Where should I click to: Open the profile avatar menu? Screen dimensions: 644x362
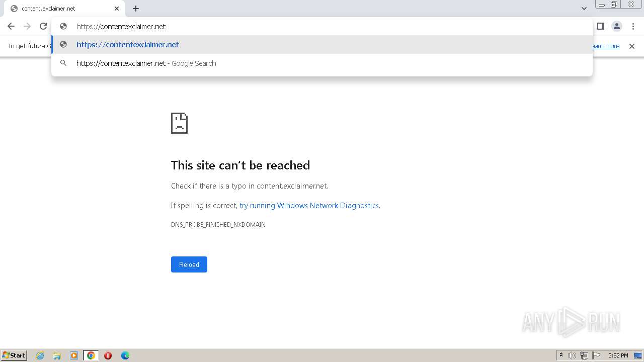coord(616,26)
